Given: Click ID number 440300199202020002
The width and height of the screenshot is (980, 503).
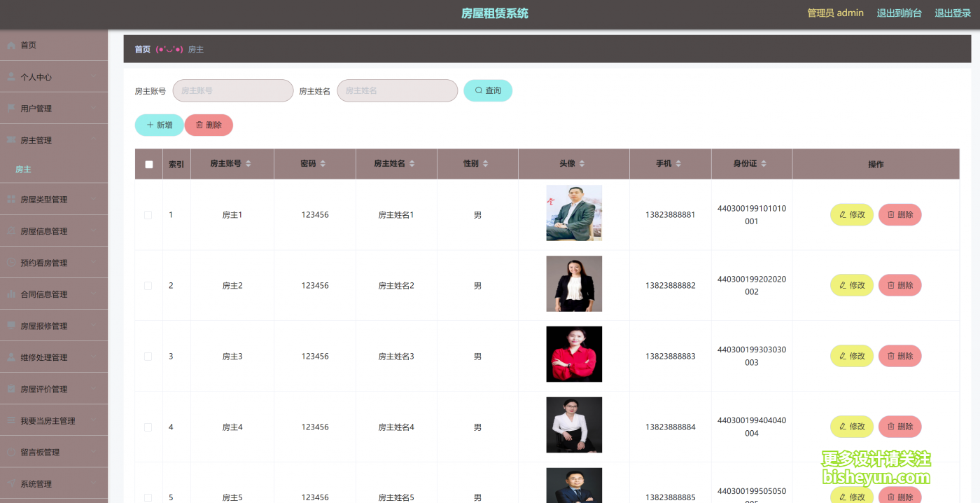Looking at the screenshot, I should [x=752, y=285].
